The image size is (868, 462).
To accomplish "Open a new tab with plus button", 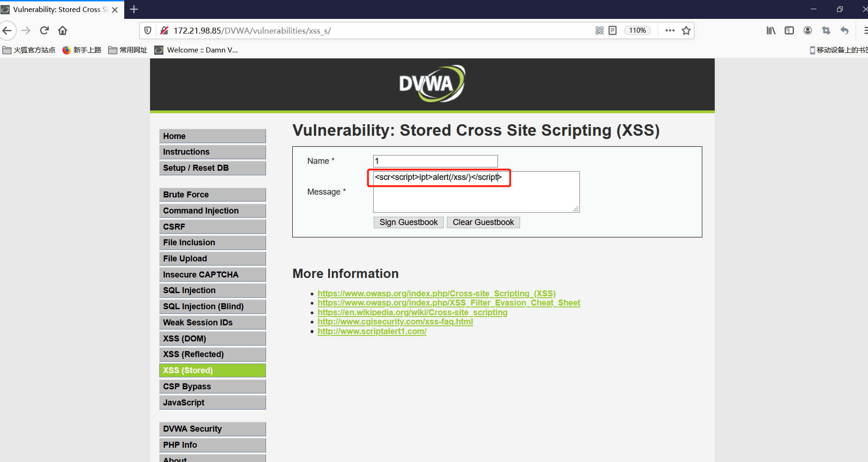I will pos(134,9).
